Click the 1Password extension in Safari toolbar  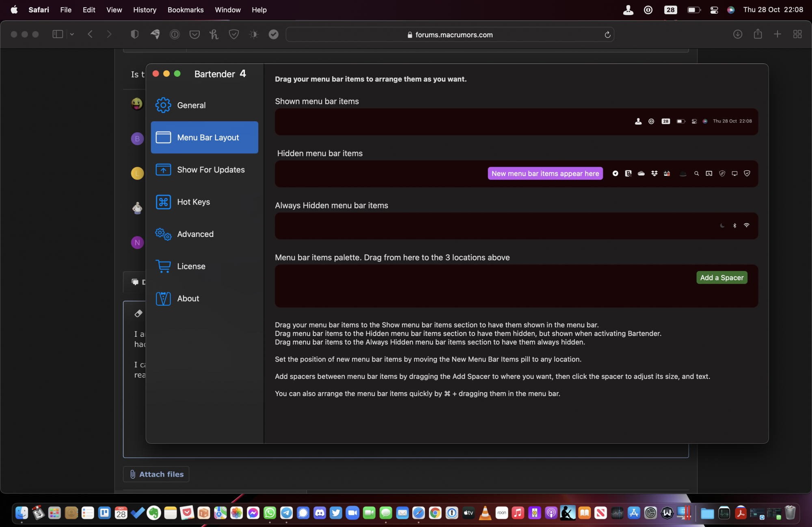[175, 34]
